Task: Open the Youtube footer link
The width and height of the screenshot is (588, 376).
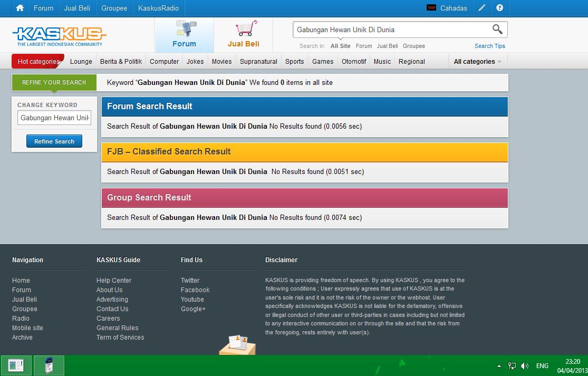Action: coord(192,300)
